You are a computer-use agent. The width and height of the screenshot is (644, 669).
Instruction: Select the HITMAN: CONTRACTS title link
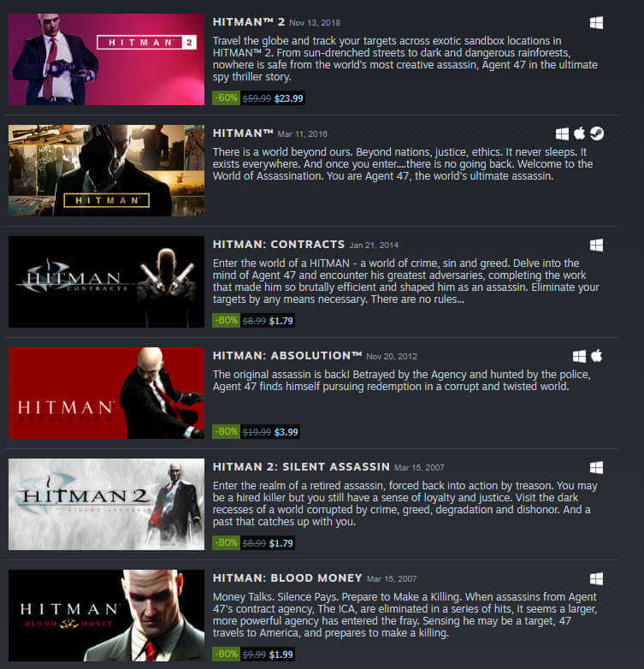[x=279, y=245]
